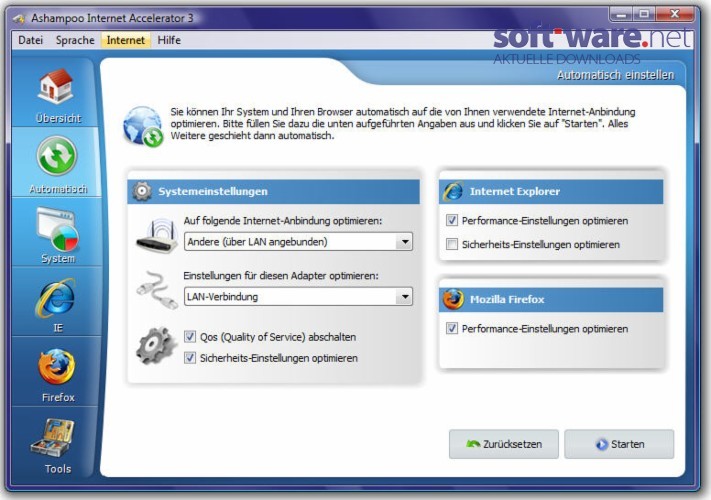Open the System sidebar icon

[58, 229]
